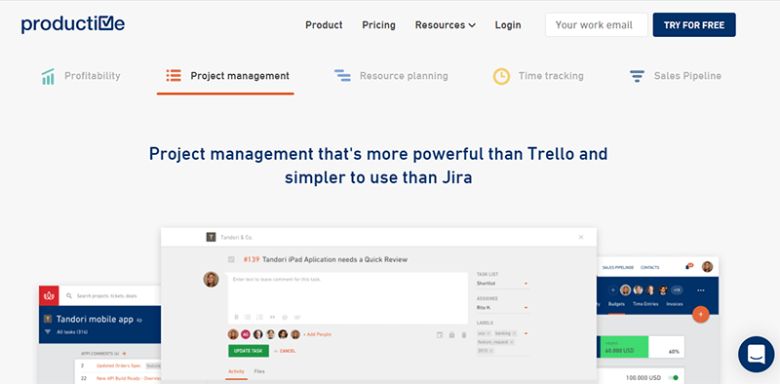
Task: Remove the 2015 label
Action: coord(491,351)
